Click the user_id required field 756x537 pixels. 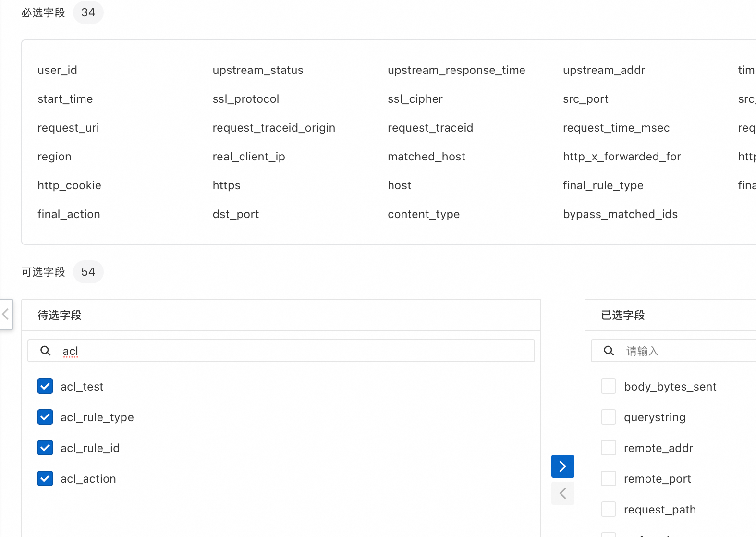point(58,70)
